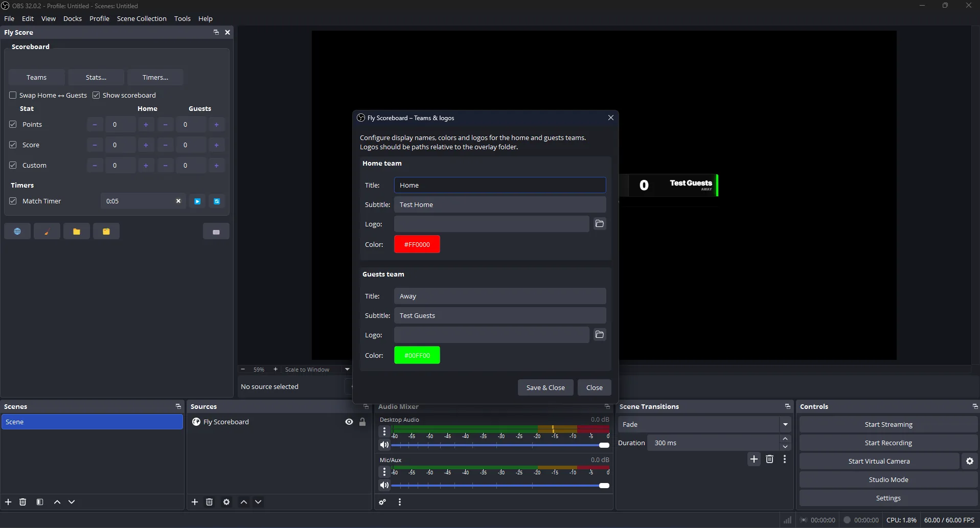The width and height of the screenshot is (980, 528).
Task: Hide the Fly Scoreboard source
Action: click(x=349, y=422)
